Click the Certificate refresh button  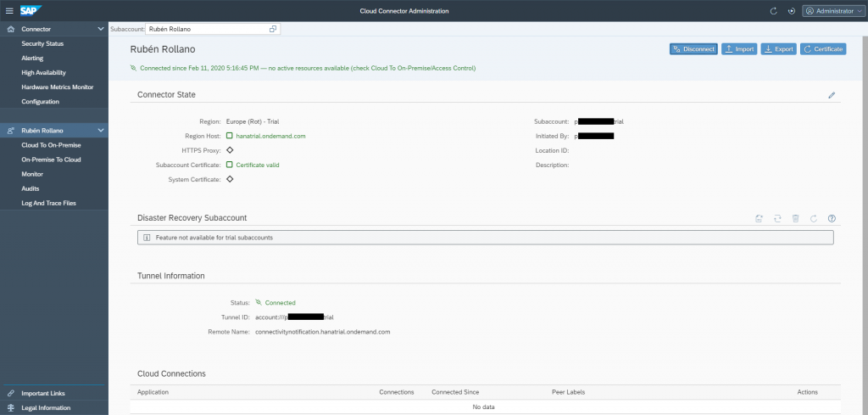[823, 49]
